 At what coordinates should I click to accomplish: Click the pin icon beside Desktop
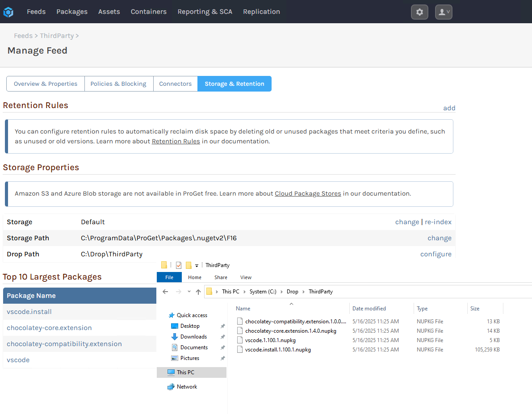[222, 326]
